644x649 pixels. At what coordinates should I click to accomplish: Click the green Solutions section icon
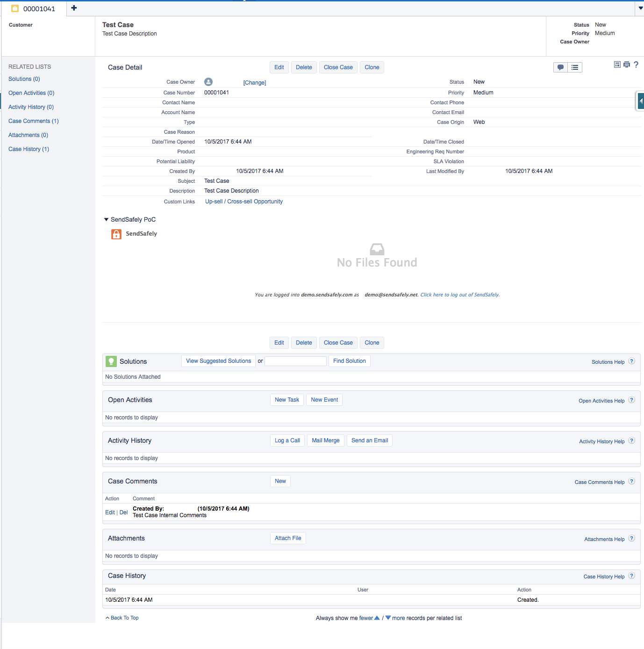coord(111,361)
